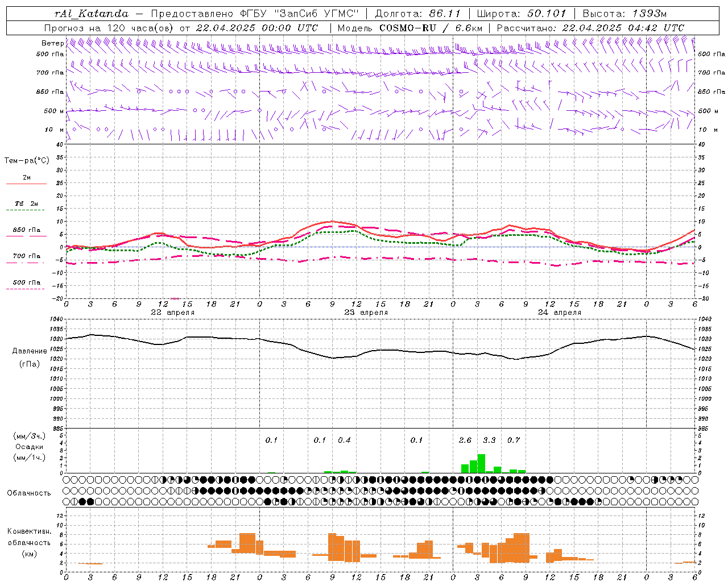Click the Конвективн. label

click(x=29, y=531)
